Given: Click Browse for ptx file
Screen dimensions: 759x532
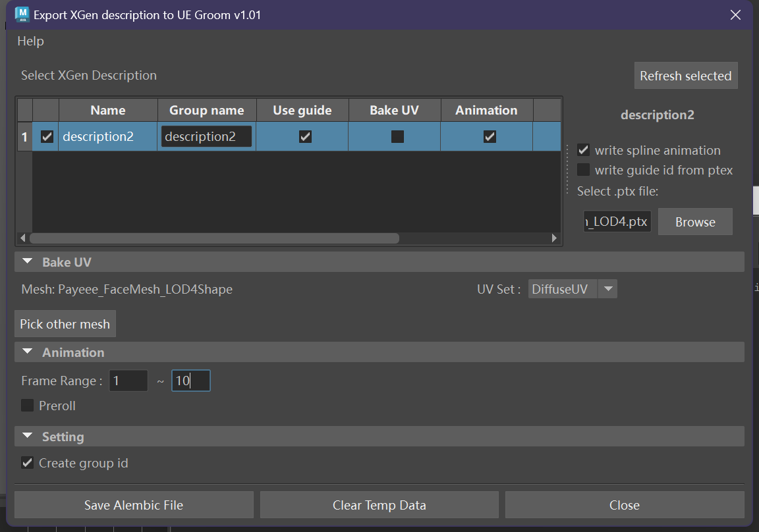Looking at the screenshot, I should tap(695, 222).
